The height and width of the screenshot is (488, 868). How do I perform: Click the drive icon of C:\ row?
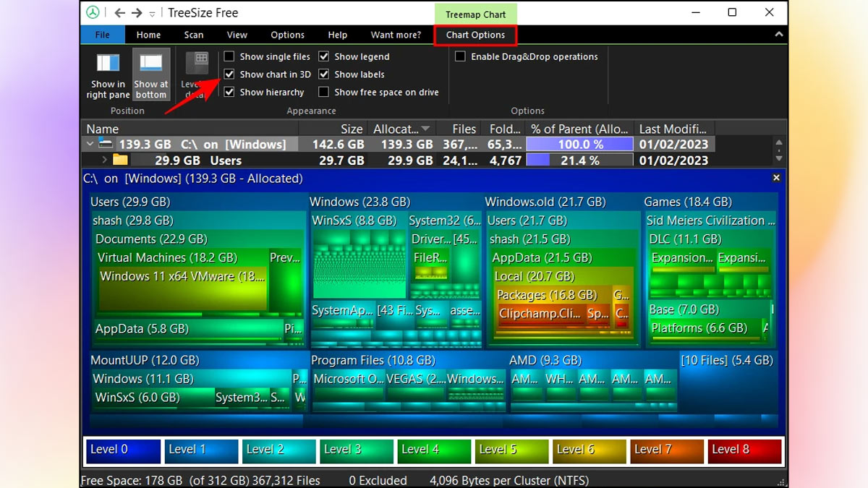tap(106, 144)
